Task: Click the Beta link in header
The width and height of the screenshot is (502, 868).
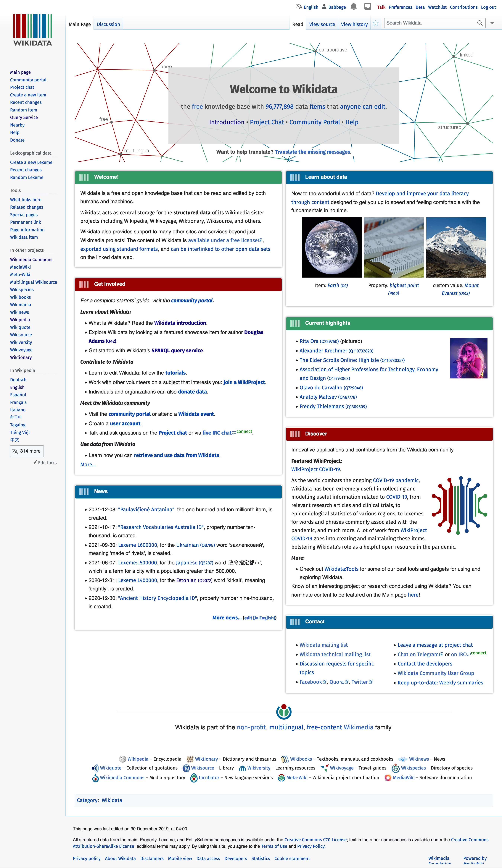Action: tap(420, 7)
